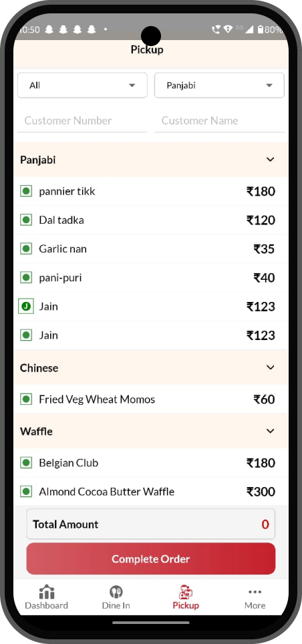Image resolution: width=302 pixels, height=644 pixels.
Task: Tap the Dine In plate icon
Action: point(116,592)
